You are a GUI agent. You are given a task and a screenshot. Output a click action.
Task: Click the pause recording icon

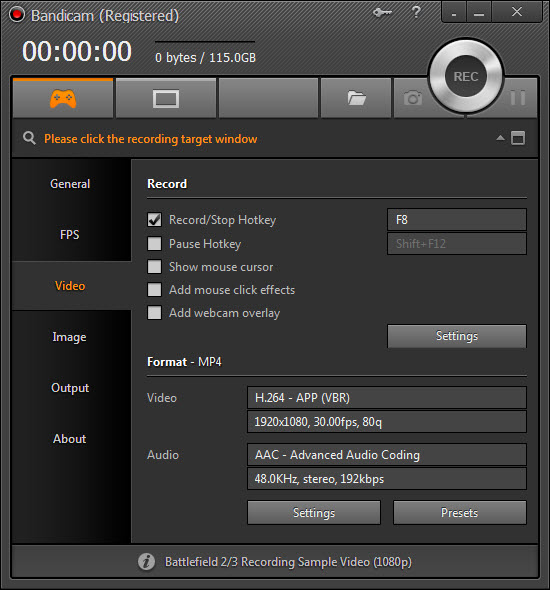click(x=518, y=98)
